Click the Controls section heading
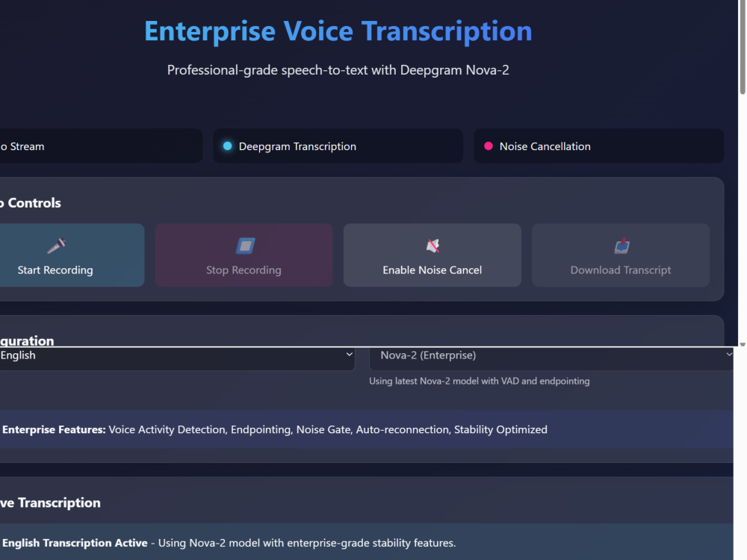This screenshot has height=560, width=747. click(x=31, y=203)
